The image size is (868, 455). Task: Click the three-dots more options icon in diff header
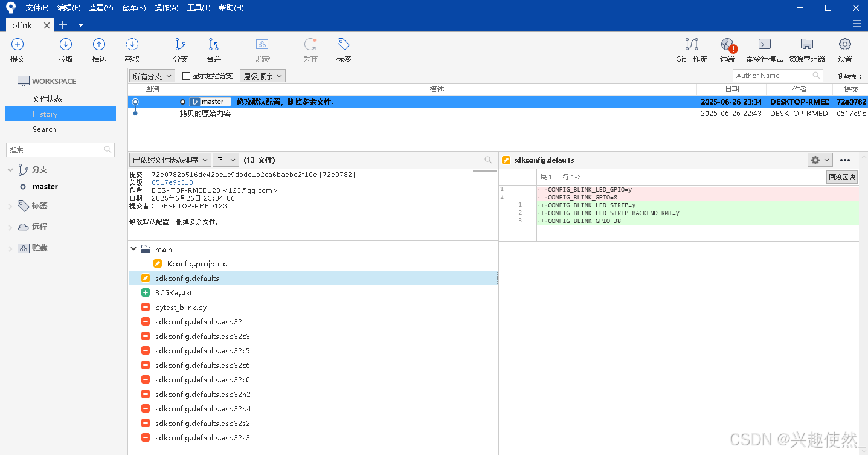(845, 160)
